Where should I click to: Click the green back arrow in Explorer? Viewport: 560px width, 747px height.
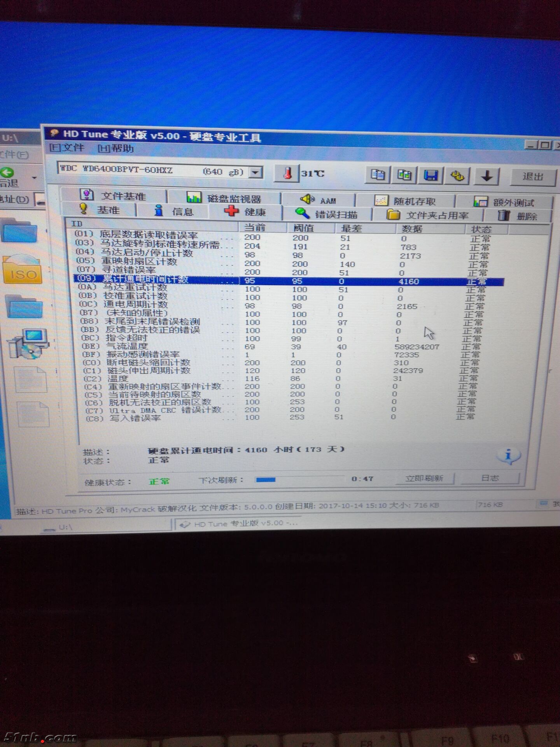coord(7,172)
